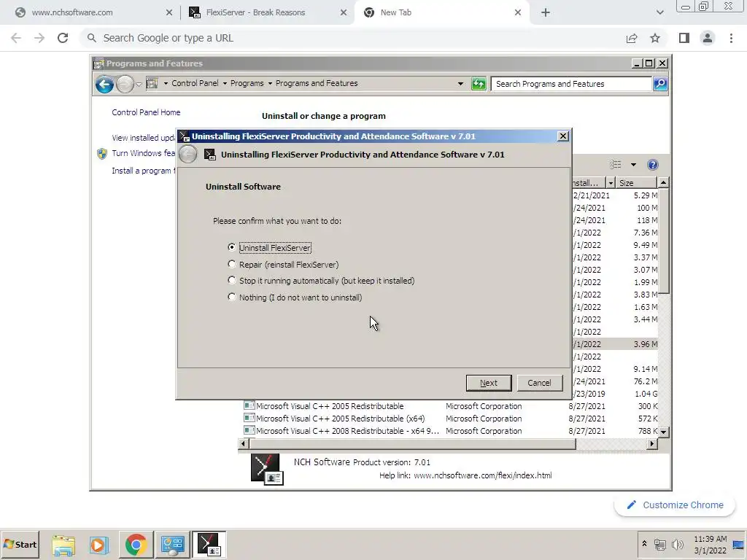This screenshot has height=560, width=747.
Task: Switch to the New Tab tab
Action: [x=441, y=12]
